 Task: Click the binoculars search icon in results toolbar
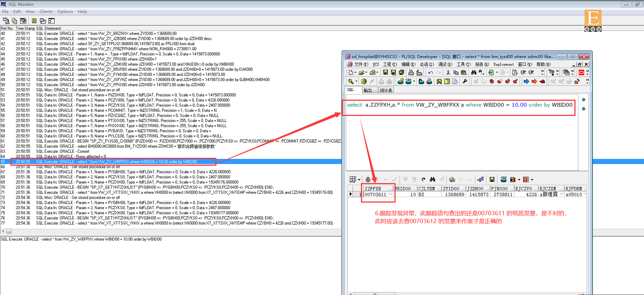pos(433,179)
